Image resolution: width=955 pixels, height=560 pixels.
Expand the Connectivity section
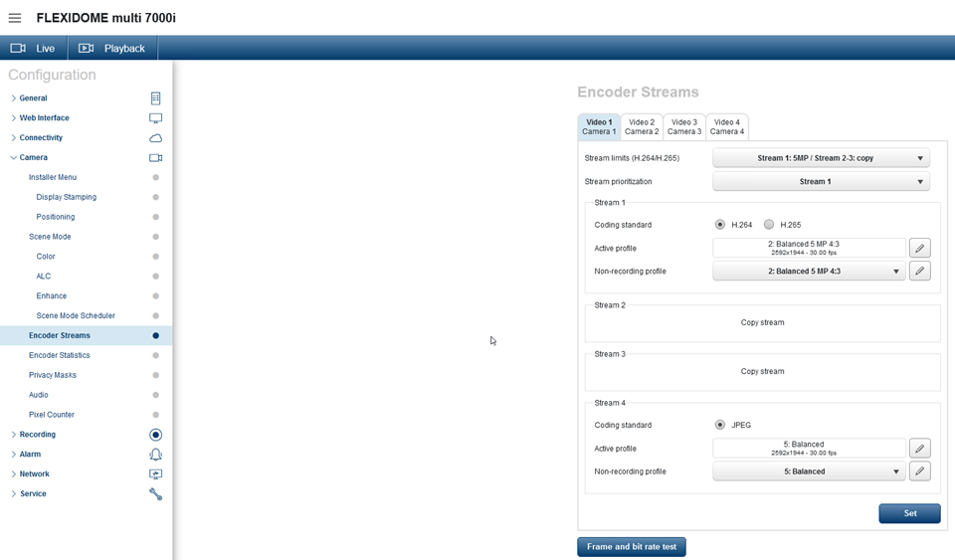pos(13,137)
